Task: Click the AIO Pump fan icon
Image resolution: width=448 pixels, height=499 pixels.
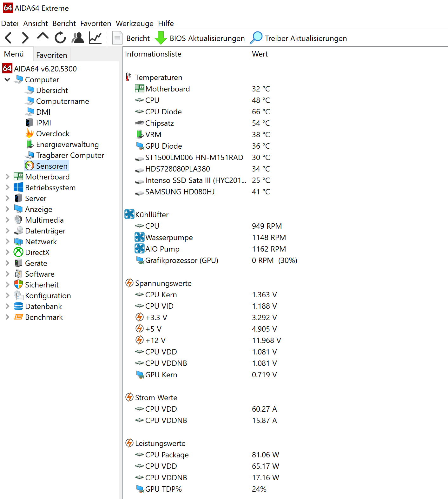Action: click(140, 249)
